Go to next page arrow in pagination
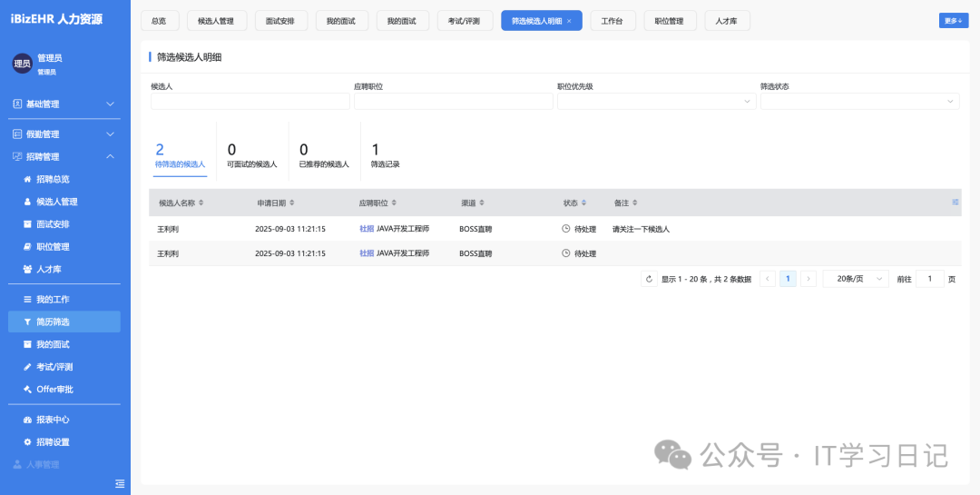The height and width of the screenshot is (495, 980). pos(808,279)
